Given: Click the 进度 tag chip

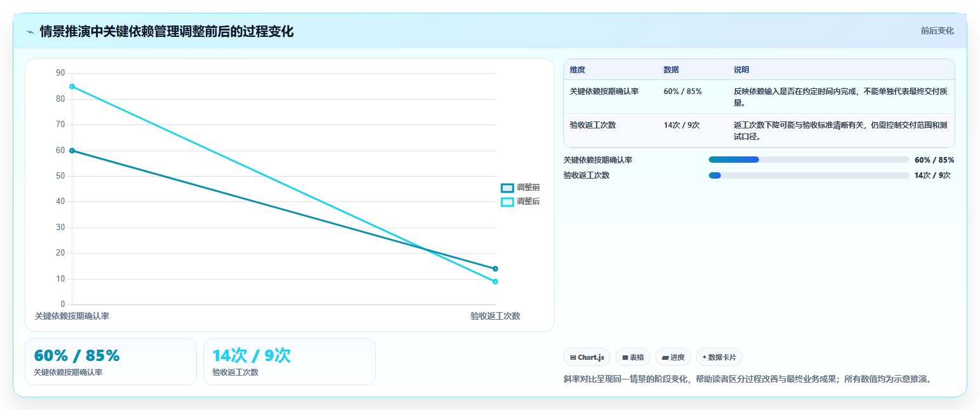Looking at the screenshot, I should point(673,357).
